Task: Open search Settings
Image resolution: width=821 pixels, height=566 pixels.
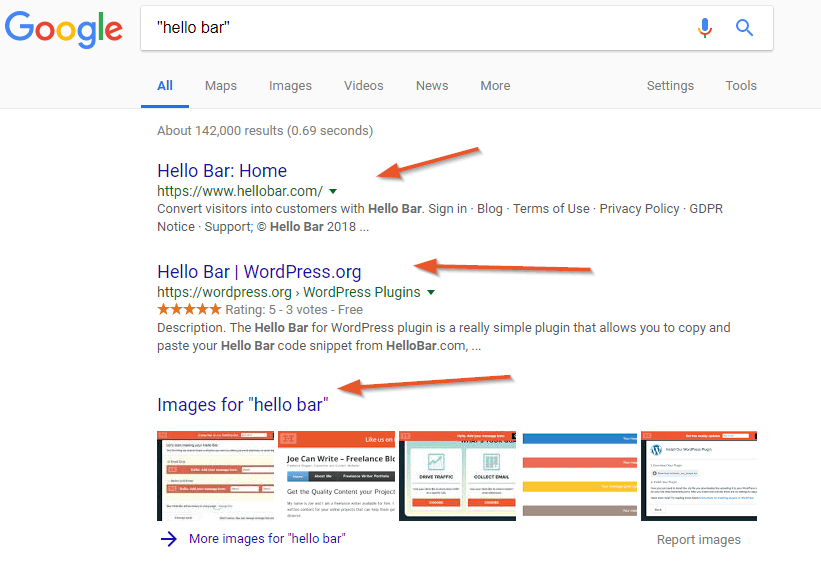Action: coord(670,86)
